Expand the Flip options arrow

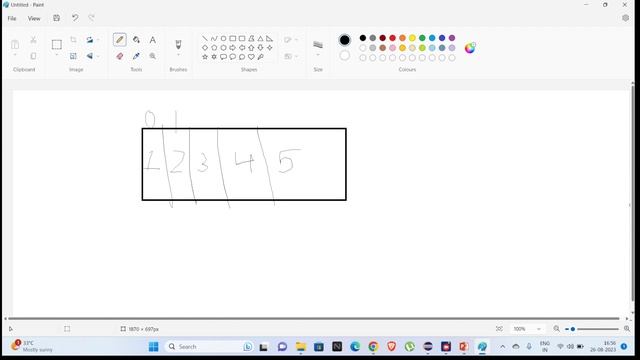[x=98, y=56]
